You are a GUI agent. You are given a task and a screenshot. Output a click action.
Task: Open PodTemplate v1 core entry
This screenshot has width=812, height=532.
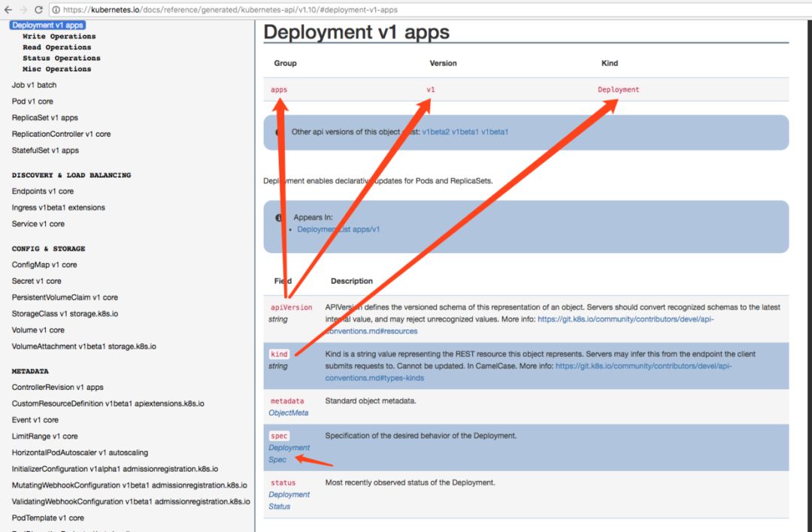point(48,518)
